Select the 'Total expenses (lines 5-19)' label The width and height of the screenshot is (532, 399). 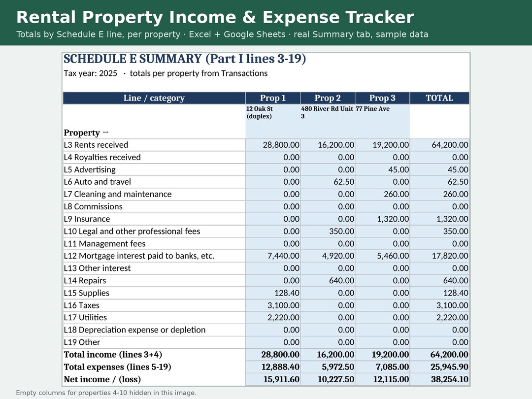117,367
